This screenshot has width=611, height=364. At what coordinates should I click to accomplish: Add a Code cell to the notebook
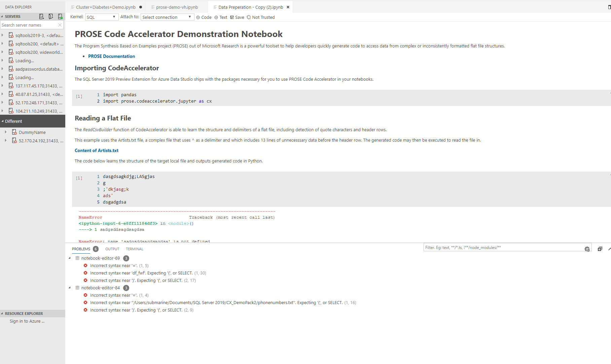coord(204,17)
